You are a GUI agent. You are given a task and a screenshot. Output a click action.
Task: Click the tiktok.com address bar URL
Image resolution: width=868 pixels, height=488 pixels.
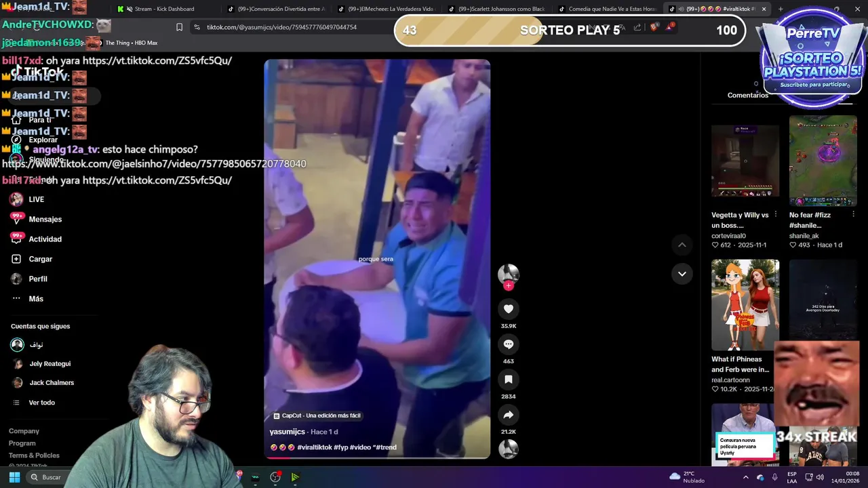coord(281,27)
